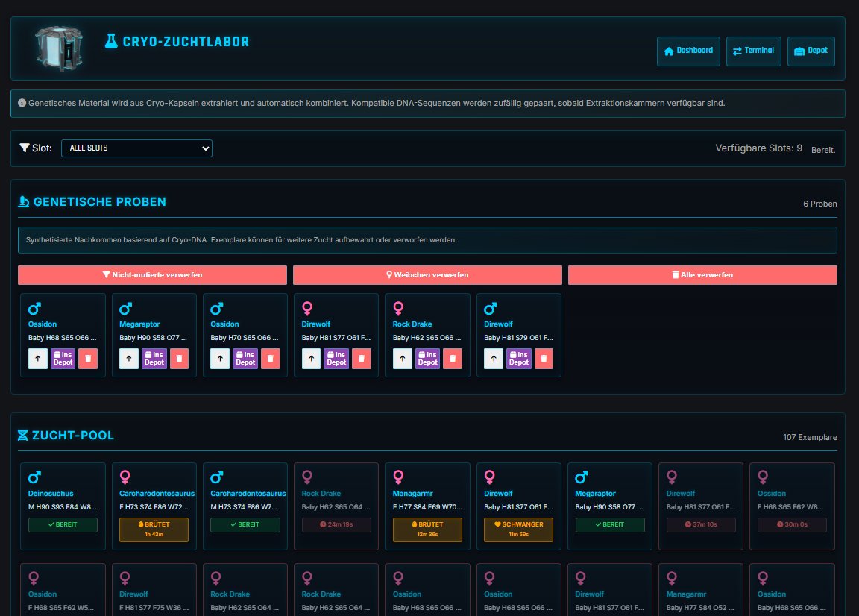Click the BRÜTET 1h 43m progress badge on Carcharodontosaurus
This screenshot has width=859, height=616.
[154, 529]
